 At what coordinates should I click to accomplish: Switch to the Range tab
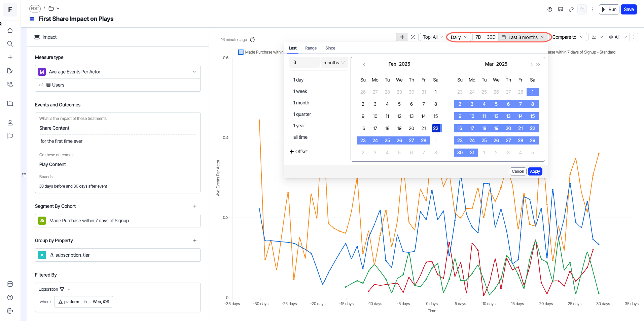point(311,48)
